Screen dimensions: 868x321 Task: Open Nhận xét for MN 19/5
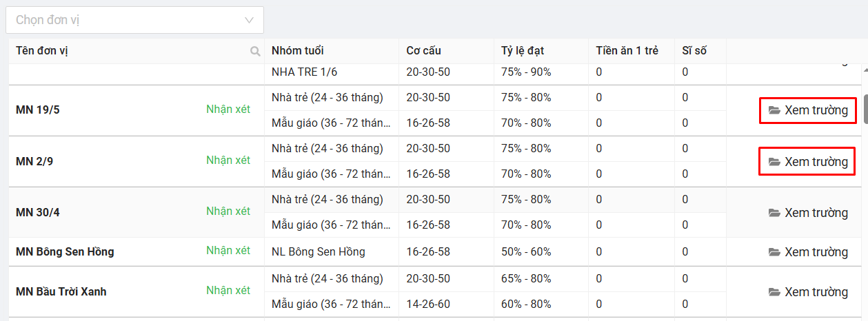(228, 109)
